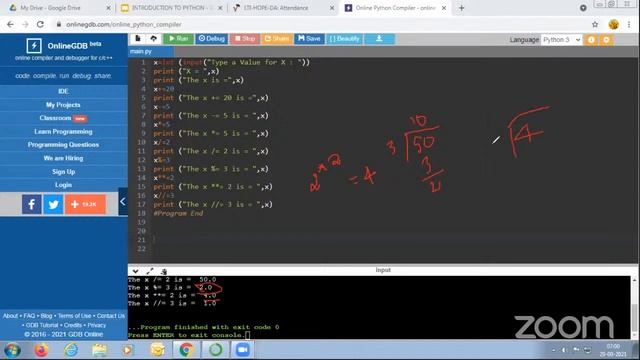Switch to the Attendance browser tab
This screenshot has width=640, height=360.
(284, 8)
